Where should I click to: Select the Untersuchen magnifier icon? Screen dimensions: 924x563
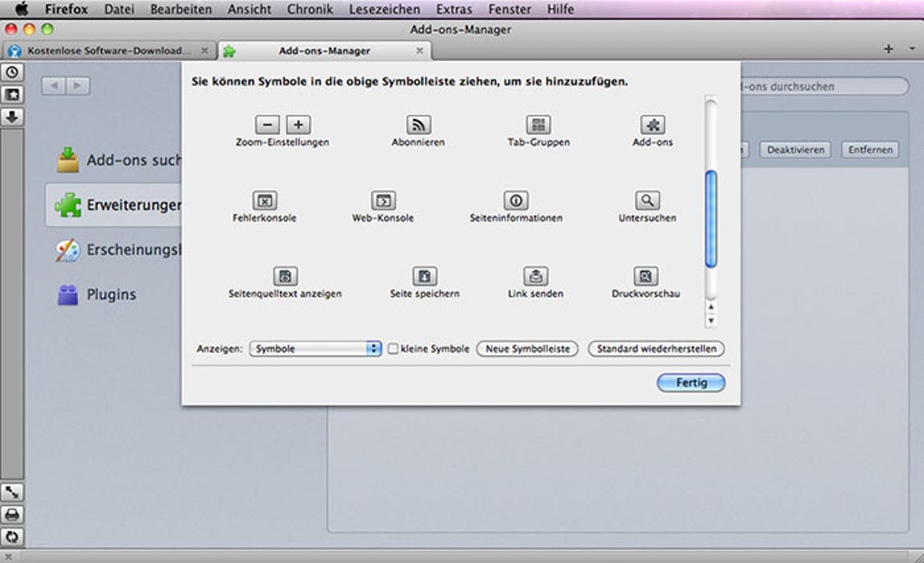[645, 199]
